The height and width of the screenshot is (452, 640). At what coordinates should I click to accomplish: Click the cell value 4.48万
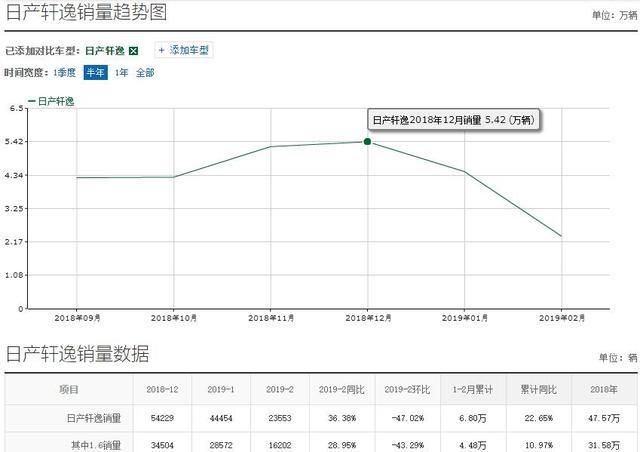tap(473, 445)
